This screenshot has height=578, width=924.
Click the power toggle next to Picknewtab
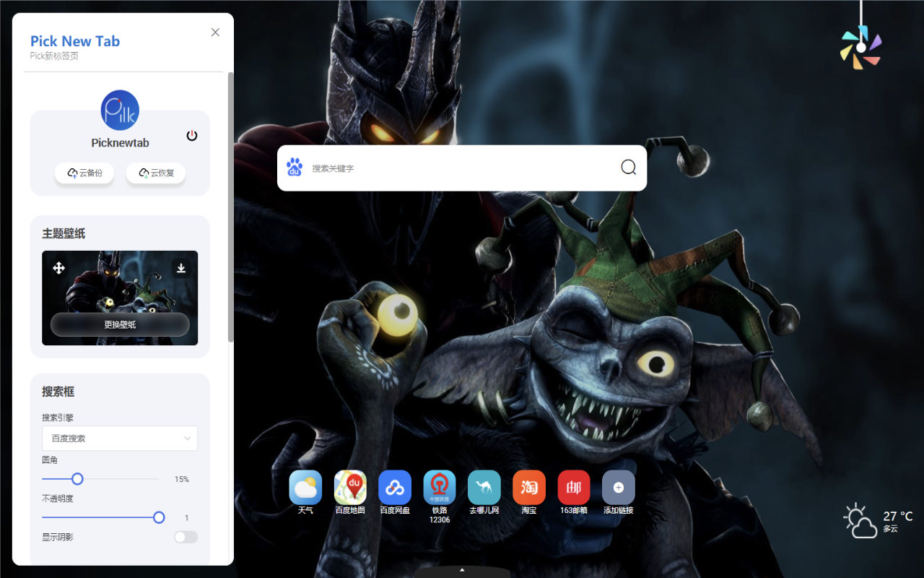click(190, 135)
